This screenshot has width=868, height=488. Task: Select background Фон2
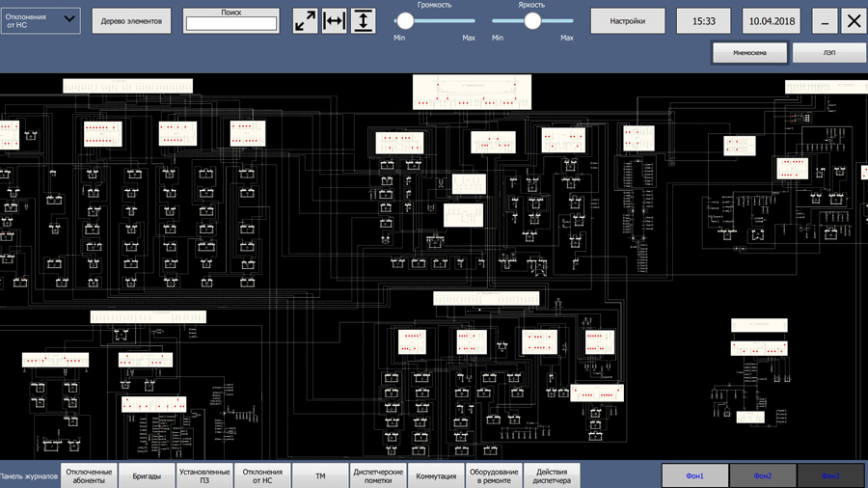coord(762,475)
